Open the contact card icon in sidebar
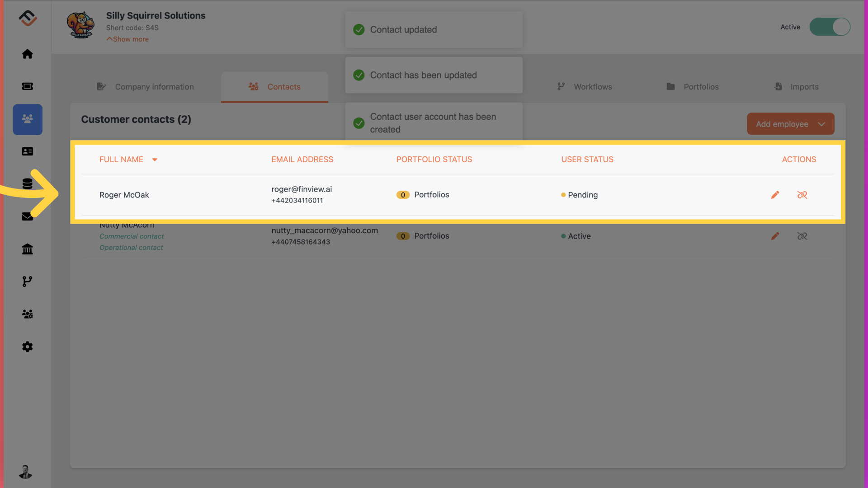868x488 pixels. tap(28, 151)
